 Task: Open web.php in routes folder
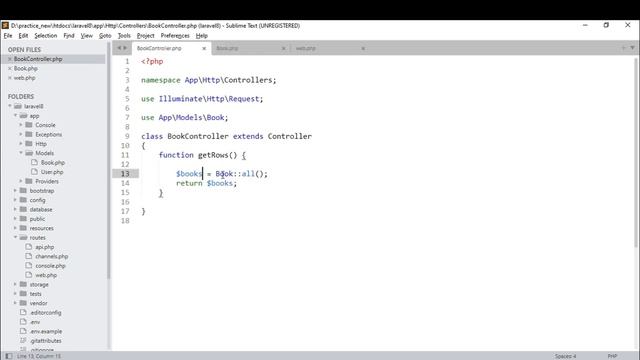tap(46, 275)
